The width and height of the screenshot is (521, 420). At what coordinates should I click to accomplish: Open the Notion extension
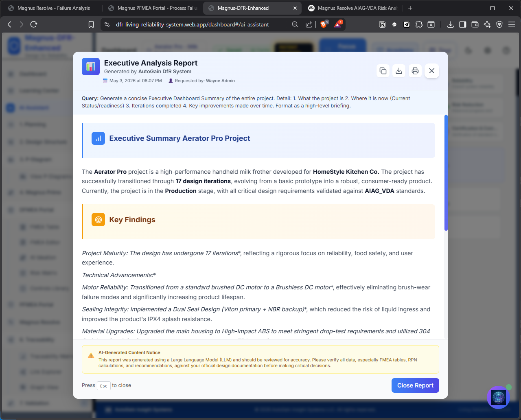(382, 24)
